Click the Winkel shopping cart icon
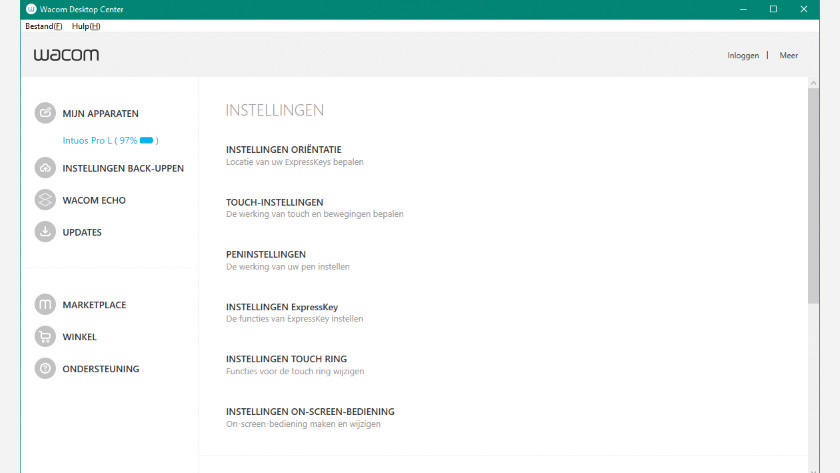The height and width of the screenshot is (473, 840). pyautogui.click(x=45, y=337)
